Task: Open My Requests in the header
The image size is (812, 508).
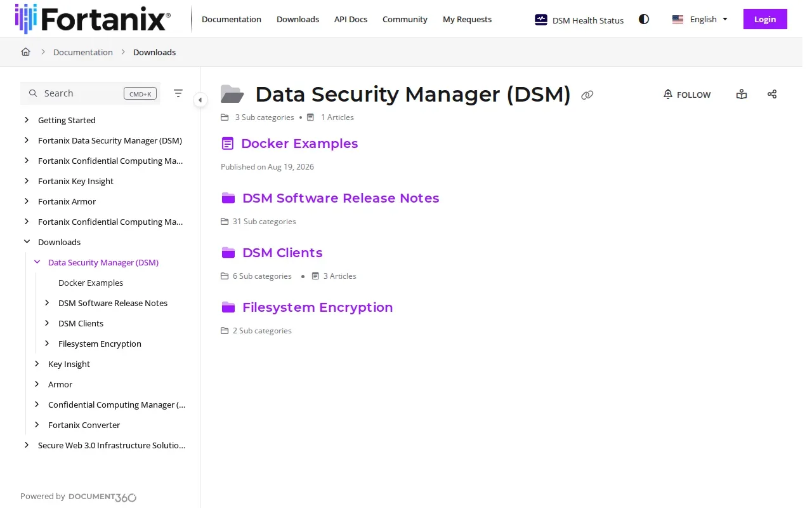Action: click(x=467, y=20)
